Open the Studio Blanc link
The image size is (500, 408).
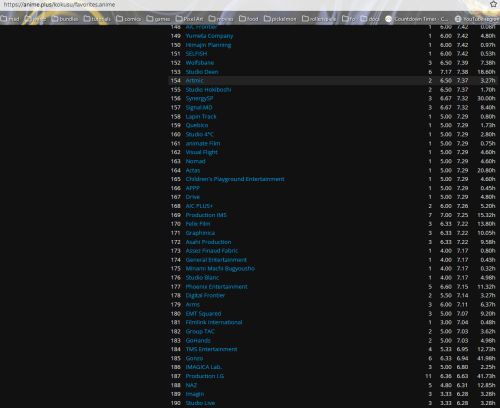click(x=202, y=278)
